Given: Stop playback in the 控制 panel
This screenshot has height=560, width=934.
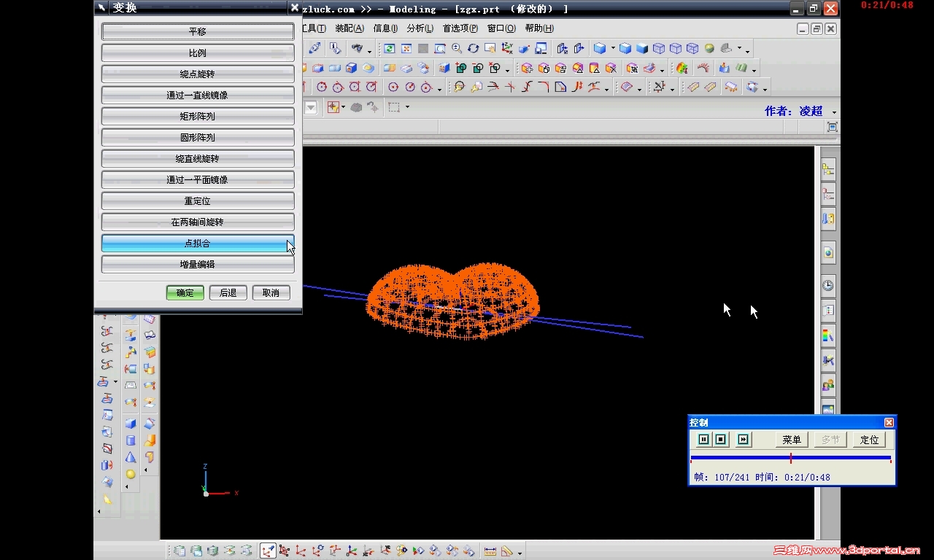Looking at the screenshot, I should (x=721, y=440).
